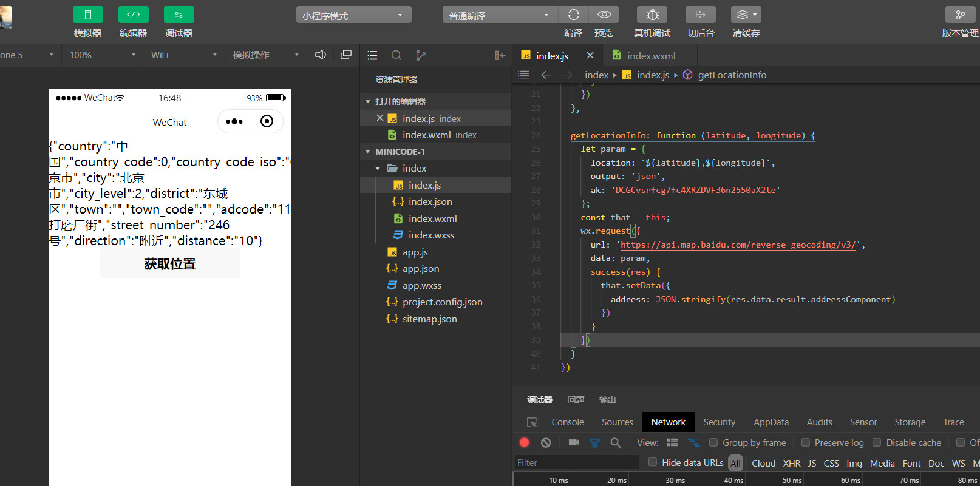The width and height of the screenshot is (980, 486).
Task: Open the source control branch icon
Action: point(421,55)
